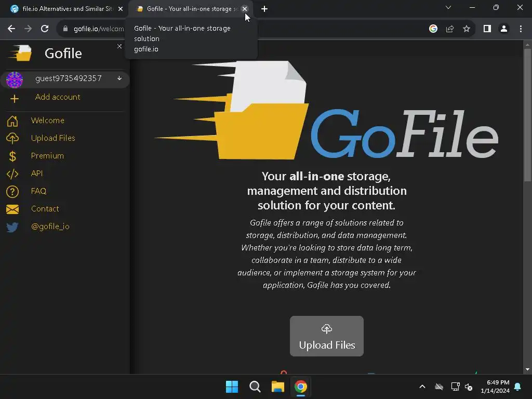The height and width of the screenshot is (399, 532).
Task: Open the Upload Files sidebar link
Action: (x=53, y=138)
